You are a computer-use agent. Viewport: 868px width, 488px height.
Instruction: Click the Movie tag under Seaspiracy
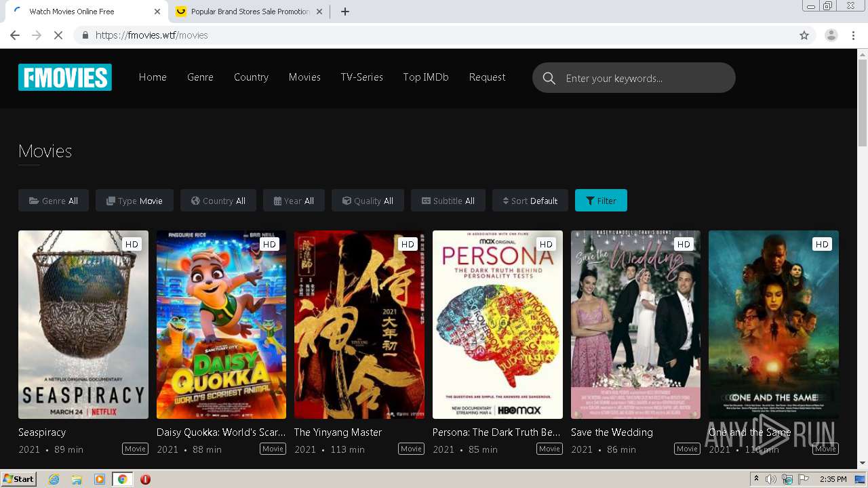[x=135, y=449]
